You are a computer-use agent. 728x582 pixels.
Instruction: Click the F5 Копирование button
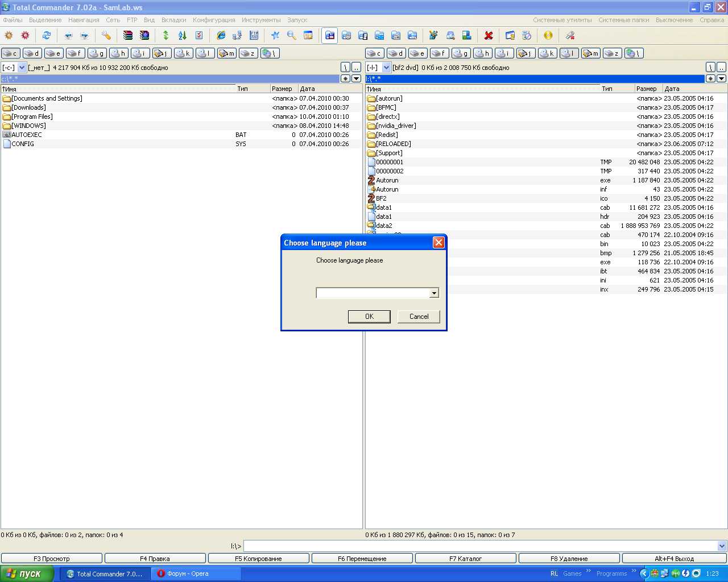click(259, 559)
